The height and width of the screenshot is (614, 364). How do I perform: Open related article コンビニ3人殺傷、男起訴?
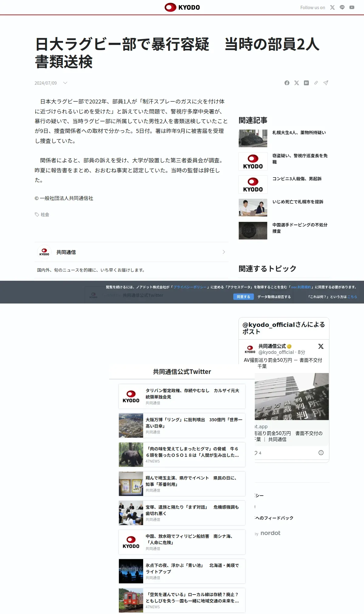tap(297, 179)
